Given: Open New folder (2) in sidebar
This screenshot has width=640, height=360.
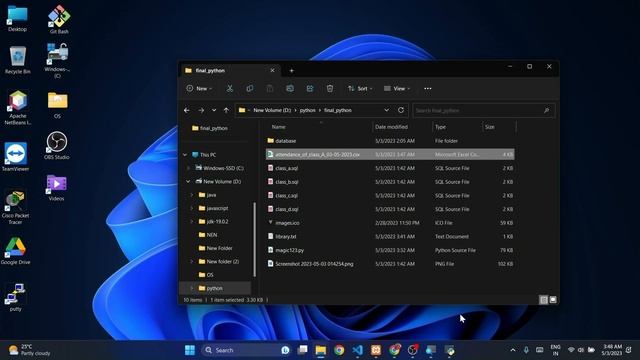Looking at the screenshot, I should tap(222, 262).
